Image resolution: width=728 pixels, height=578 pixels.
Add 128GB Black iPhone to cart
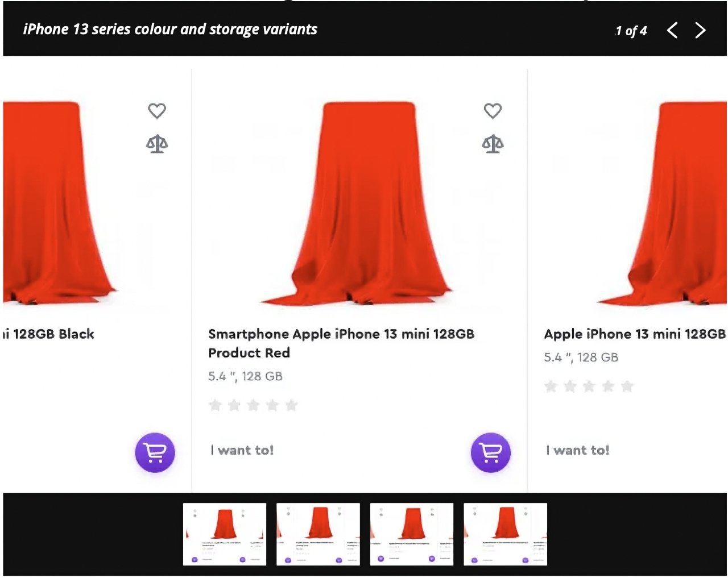155,452
